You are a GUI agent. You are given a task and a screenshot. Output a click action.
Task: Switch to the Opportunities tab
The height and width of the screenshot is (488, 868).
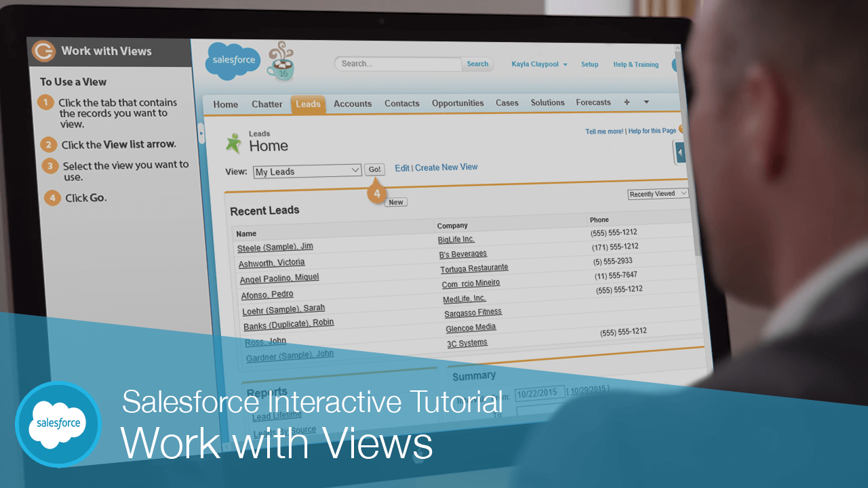coord(458,103)
